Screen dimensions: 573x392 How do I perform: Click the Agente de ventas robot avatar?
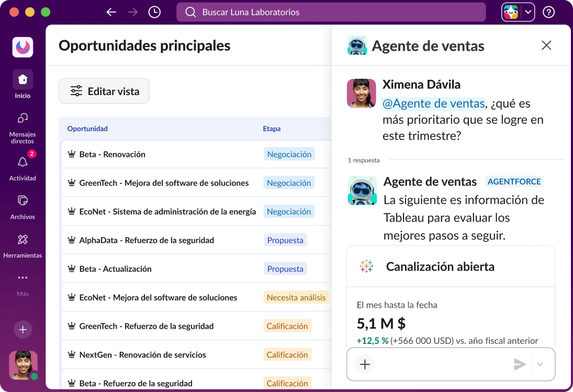point(361,191)
